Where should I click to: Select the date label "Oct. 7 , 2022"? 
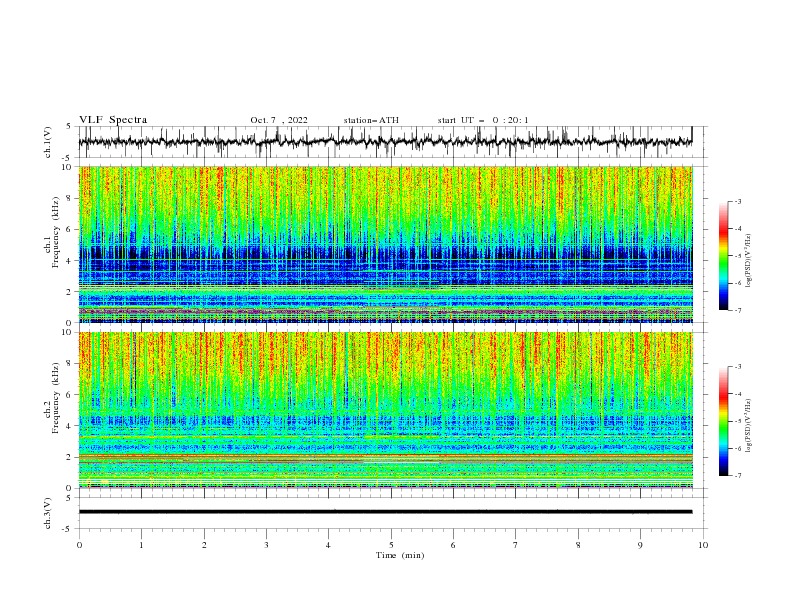[279, 120]
